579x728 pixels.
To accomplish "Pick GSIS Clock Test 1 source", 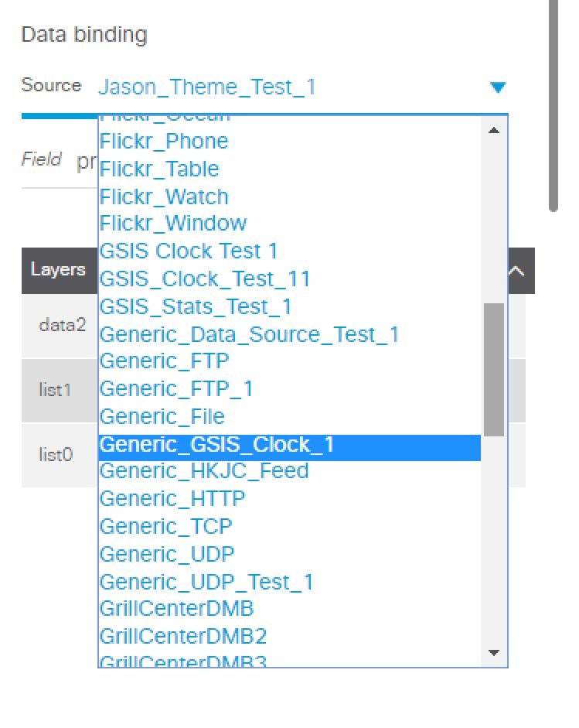I will [x=188, y=251].
